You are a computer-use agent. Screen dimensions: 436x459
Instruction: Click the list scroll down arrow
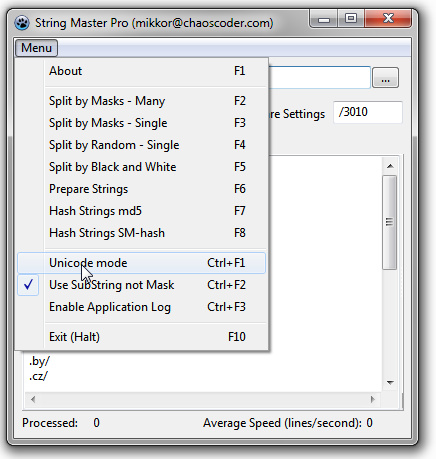coord(390,383)
